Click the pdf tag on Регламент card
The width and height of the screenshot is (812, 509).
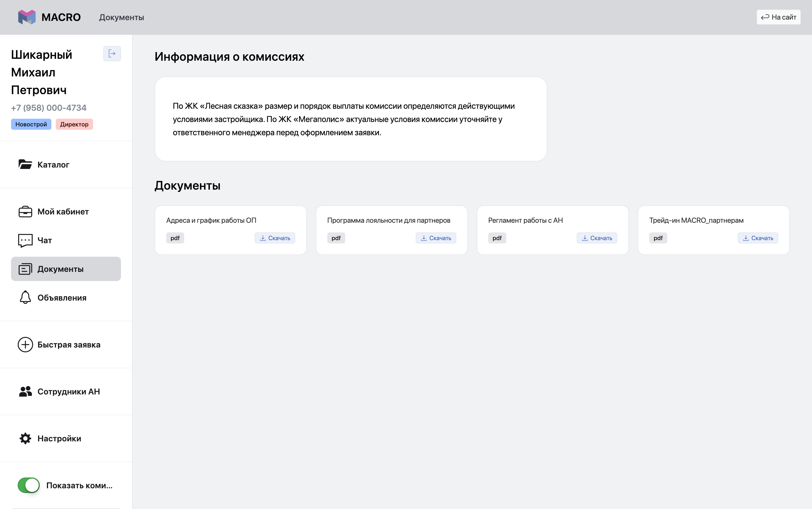pyautogui.click(x=497, y=238)
